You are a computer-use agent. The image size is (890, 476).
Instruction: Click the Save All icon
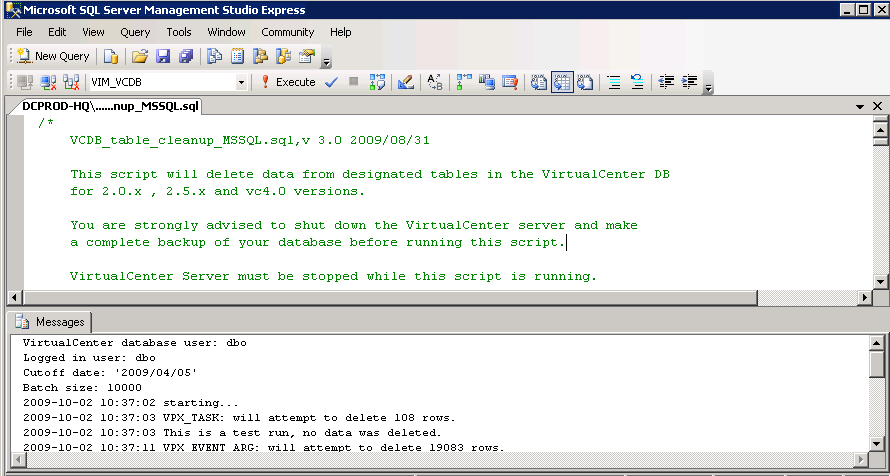(x=186, y=56)
